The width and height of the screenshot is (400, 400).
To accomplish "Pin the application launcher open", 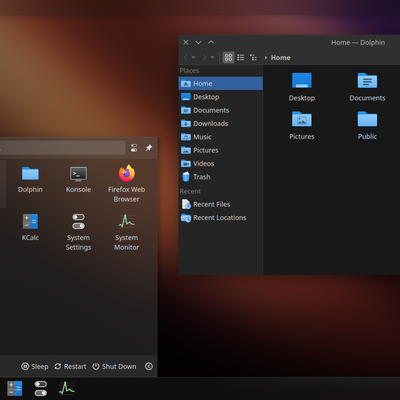I will point(149,148).
